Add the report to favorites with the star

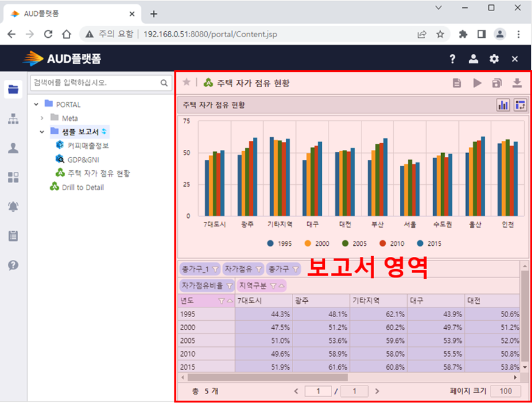pos(186,82)
